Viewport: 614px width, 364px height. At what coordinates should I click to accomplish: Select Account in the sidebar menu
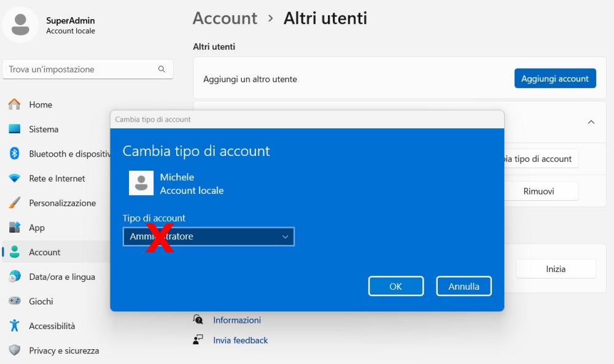point(44,252)
